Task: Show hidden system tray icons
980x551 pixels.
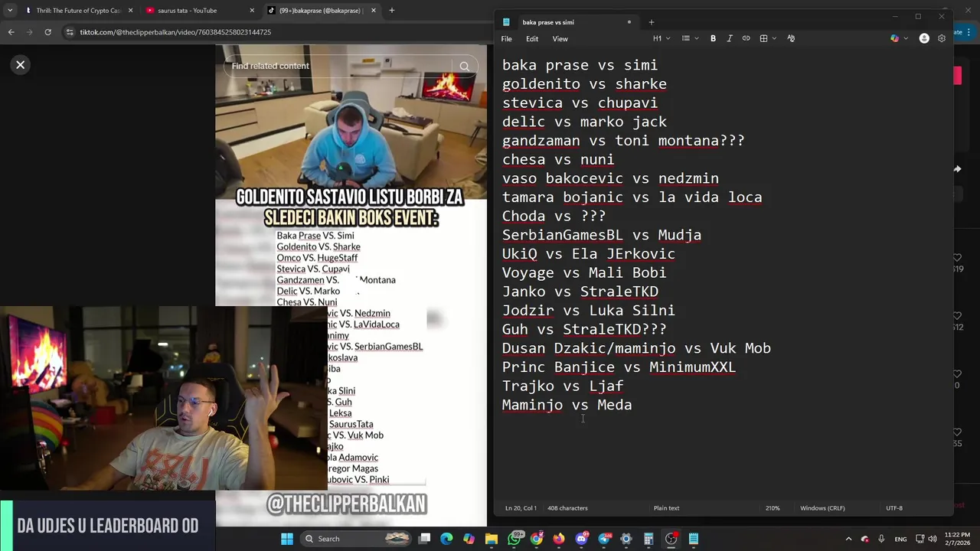Action: tap(848, 539)
